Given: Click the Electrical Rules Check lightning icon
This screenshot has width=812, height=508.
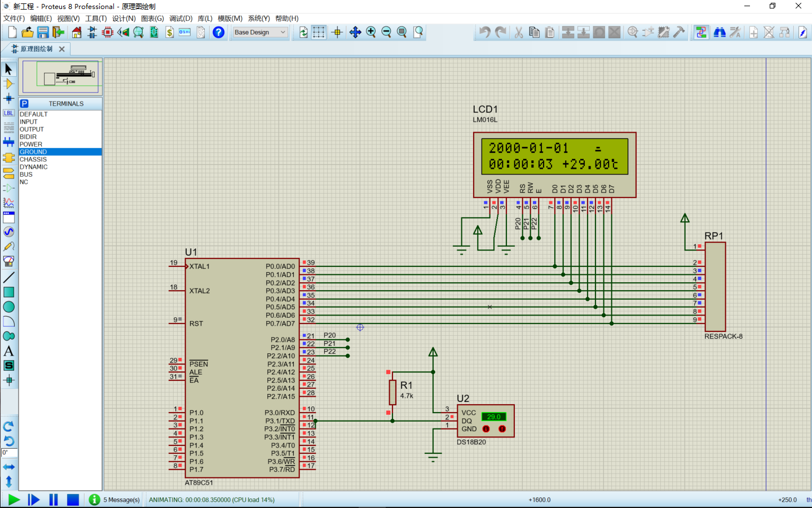Looking at the screenshot, I should click(x=803, y=32).
